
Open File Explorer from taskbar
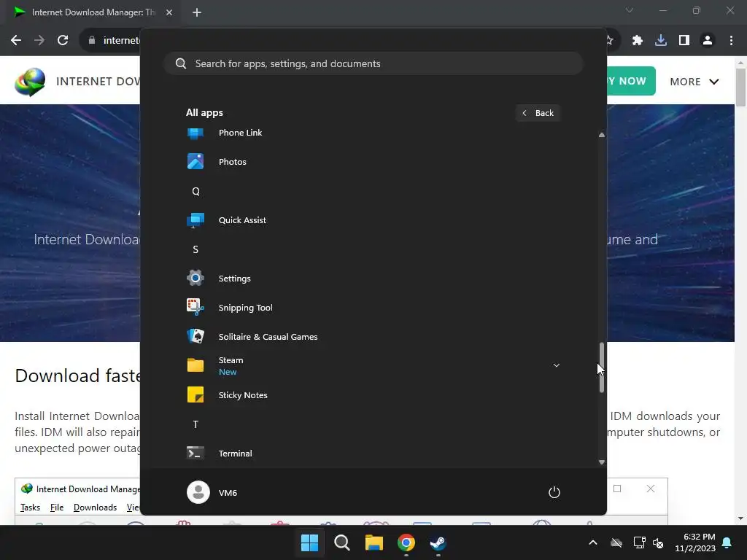(x=374, y=542)
